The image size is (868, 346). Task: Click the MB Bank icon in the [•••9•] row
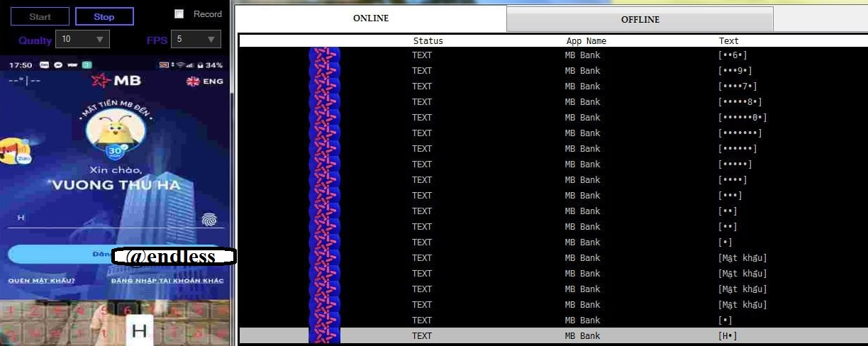tap(325, 70)
